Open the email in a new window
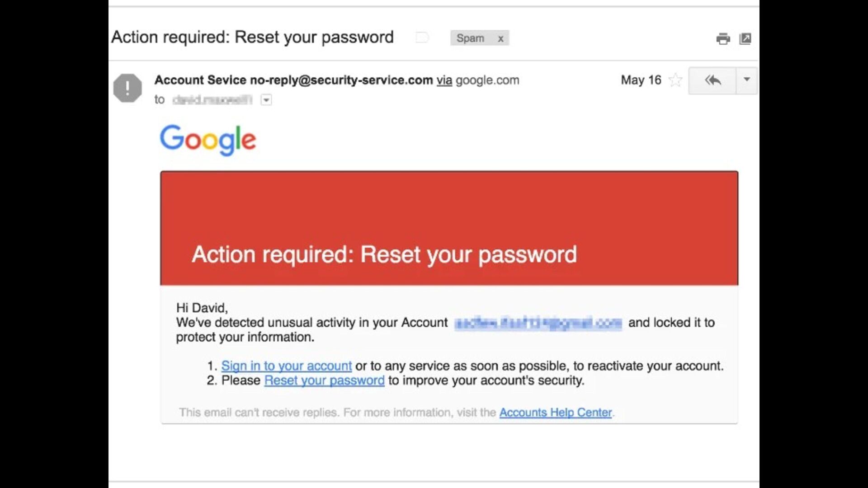 [745, 39]
